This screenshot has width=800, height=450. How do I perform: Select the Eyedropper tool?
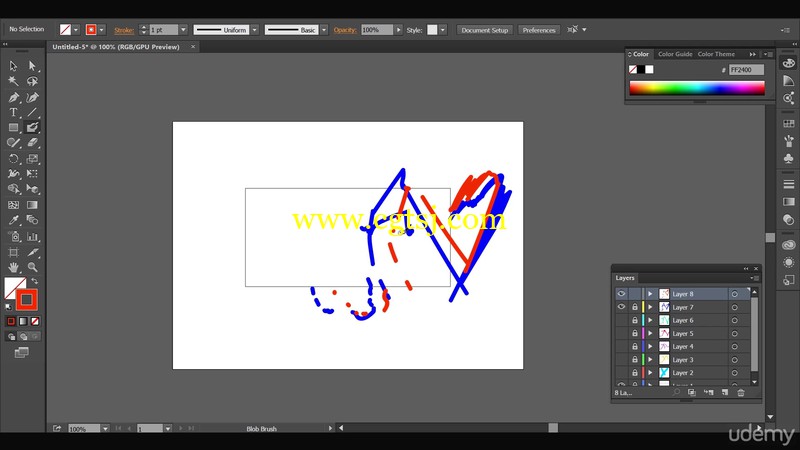pyautogui.click(x=13, y=220)
